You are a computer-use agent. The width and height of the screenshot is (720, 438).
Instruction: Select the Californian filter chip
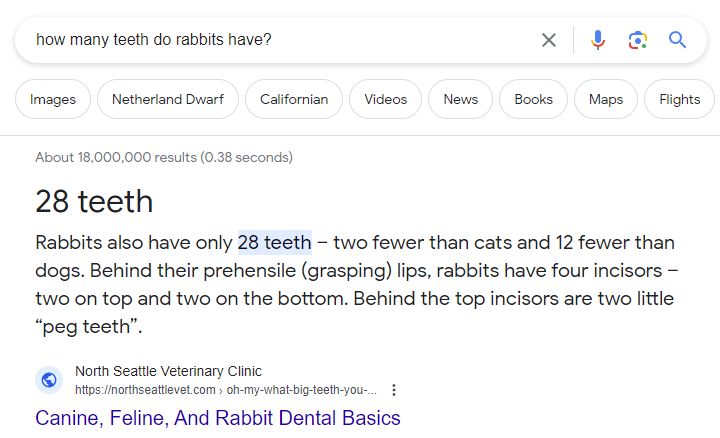294,99
